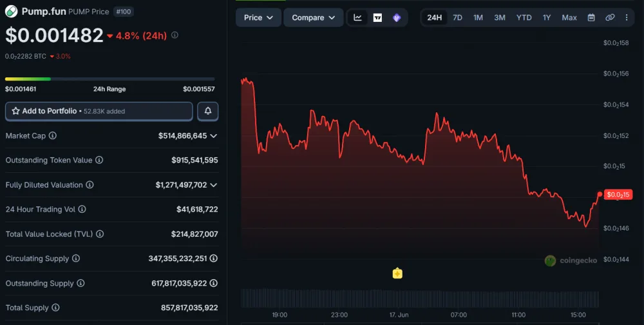Click the chart volume navigator strip

point(419,299)
